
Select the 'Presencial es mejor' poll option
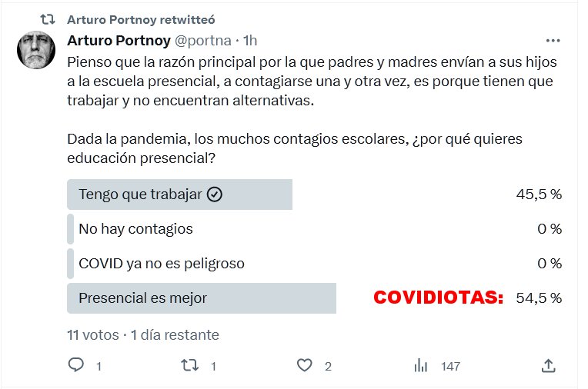click(143, 298)
